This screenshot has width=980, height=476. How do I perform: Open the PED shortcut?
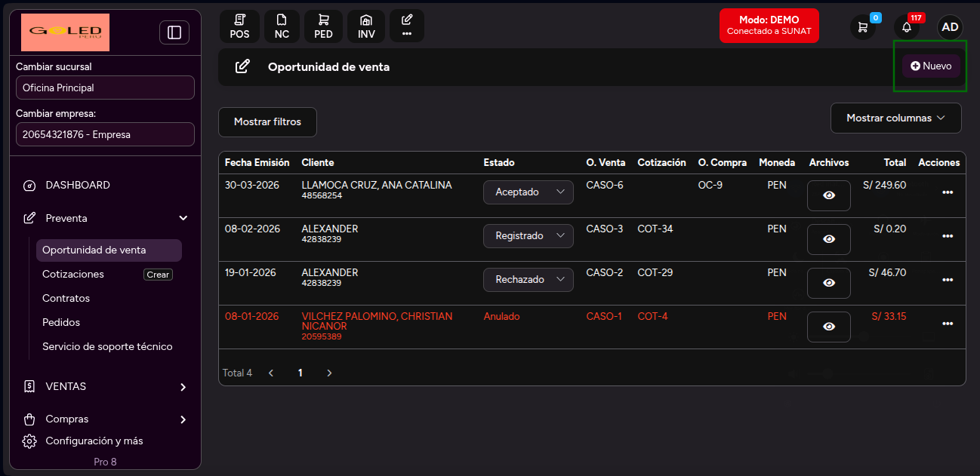pos(324,26)
